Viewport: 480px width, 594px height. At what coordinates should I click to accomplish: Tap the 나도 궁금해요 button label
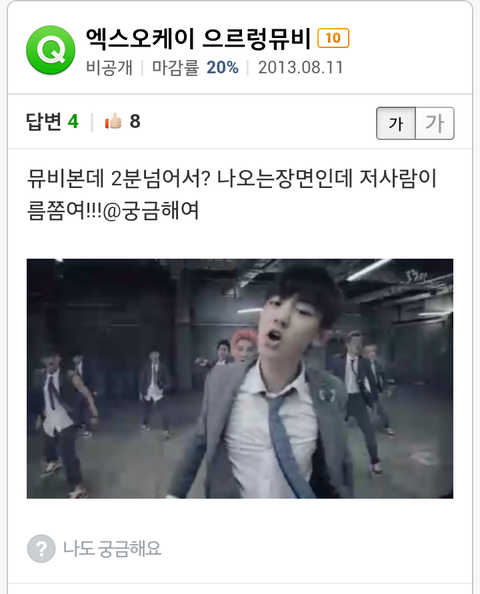click(112, 548)
